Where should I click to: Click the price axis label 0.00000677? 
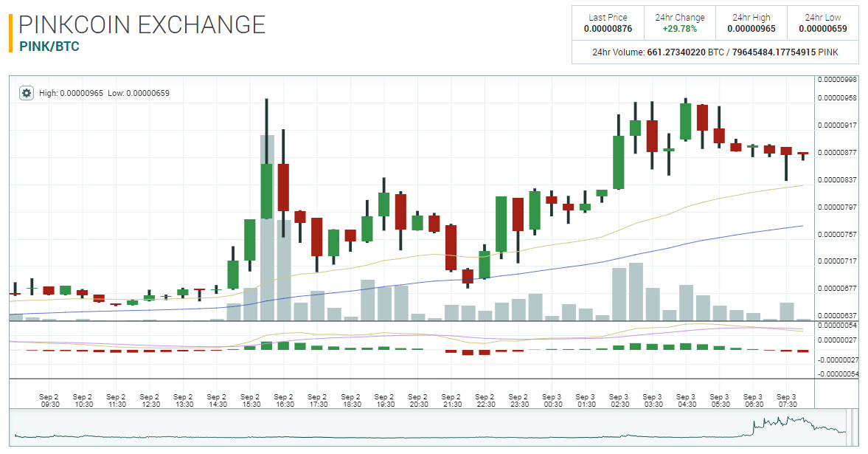point(837,288)
